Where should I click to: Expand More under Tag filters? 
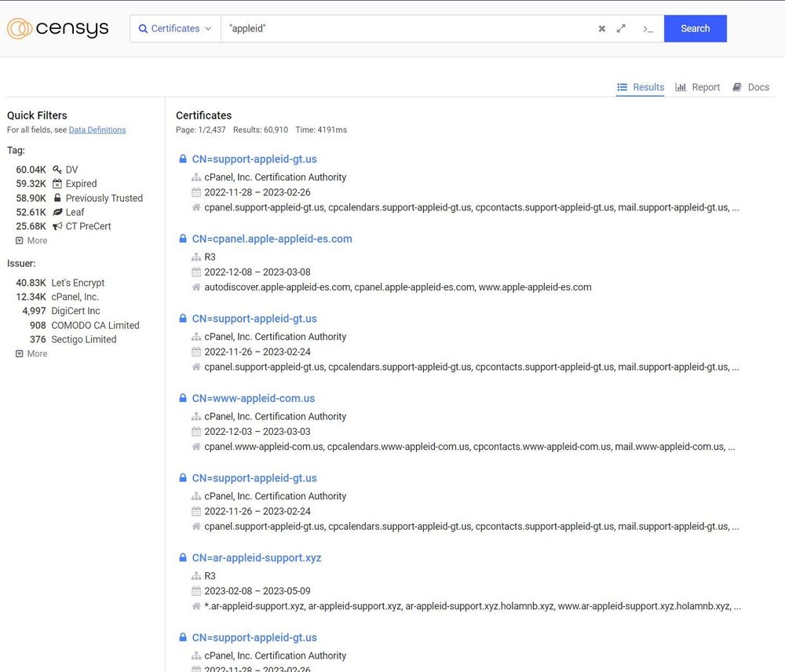(31, 240)
